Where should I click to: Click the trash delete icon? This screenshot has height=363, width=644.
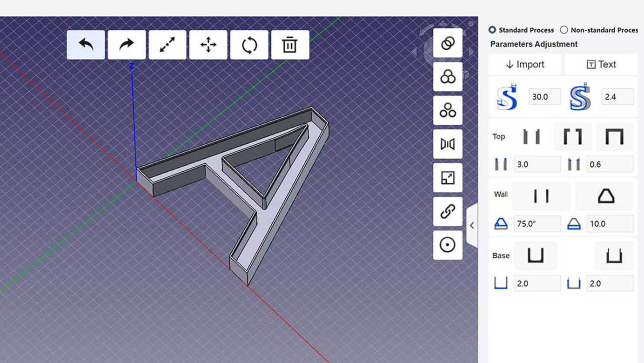(x=290, y=45)
